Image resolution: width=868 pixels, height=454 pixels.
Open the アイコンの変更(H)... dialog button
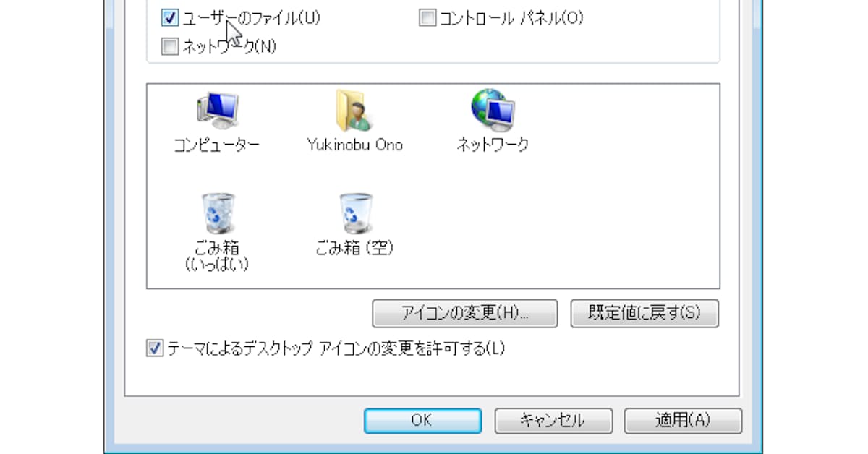coord(464,314)
